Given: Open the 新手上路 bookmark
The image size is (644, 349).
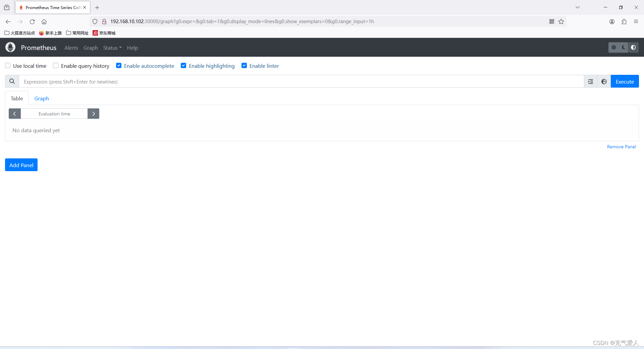Looking at the screenshot, I should (x=50, y=33).
